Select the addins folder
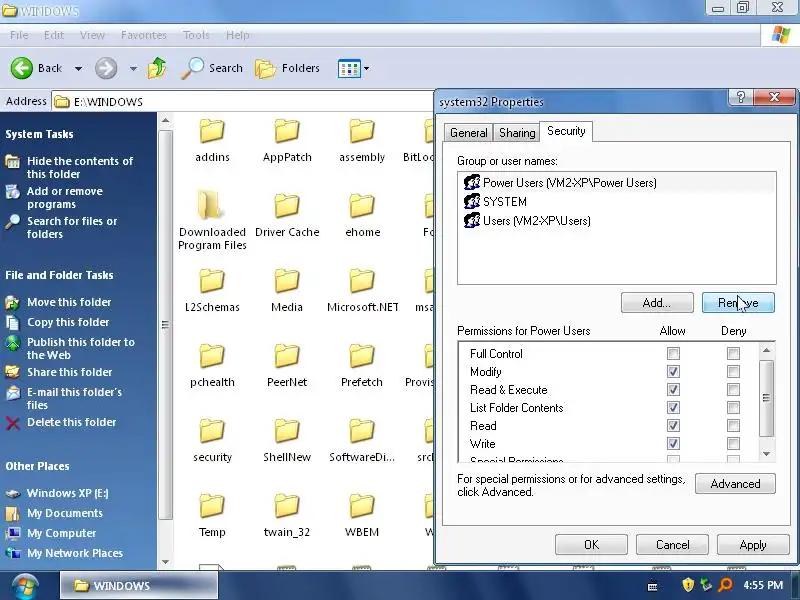Screen dimensions: 800x600 (212, 140)
